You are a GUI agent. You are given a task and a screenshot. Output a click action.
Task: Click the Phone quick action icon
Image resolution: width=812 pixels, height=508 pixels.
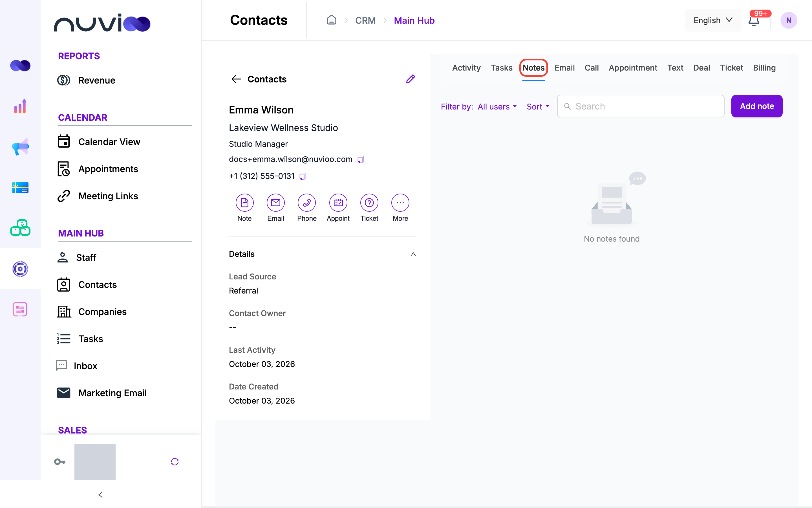coord(307,203)
